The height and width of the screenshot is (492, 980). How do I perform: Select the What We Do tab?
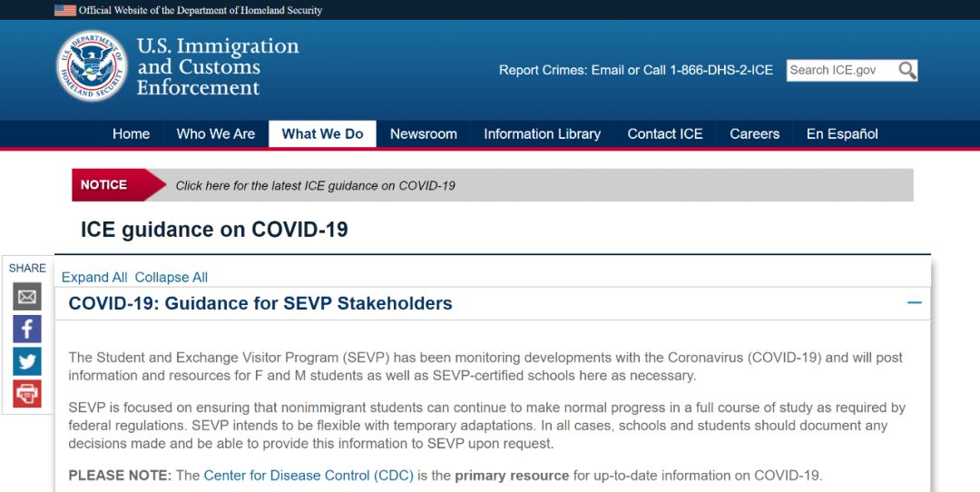click(322, 133)
